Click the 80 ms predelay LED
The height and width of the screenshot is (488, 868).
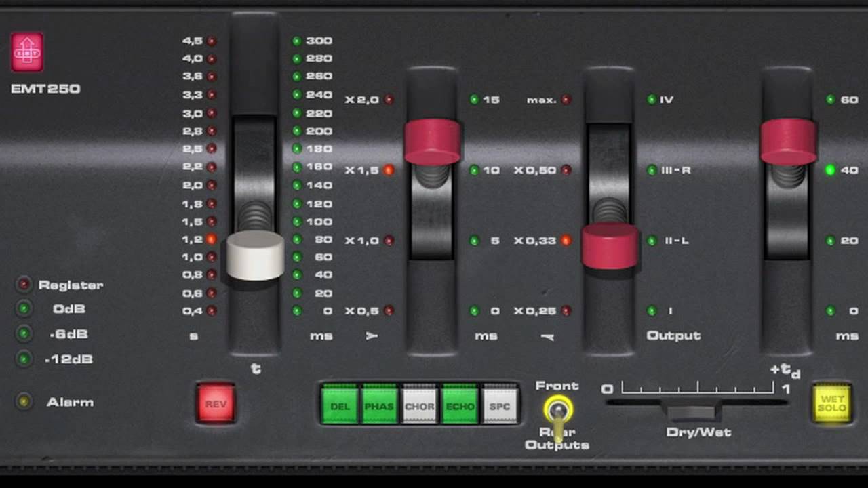pyautogui.click(x=297, y=239)
